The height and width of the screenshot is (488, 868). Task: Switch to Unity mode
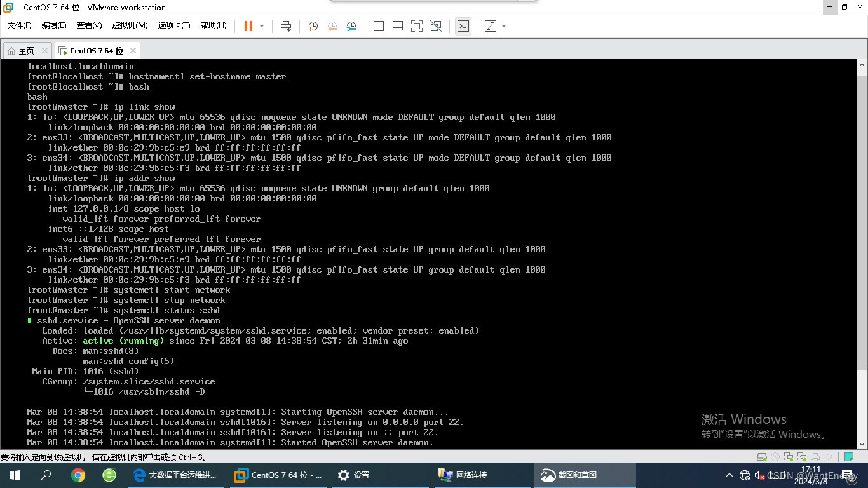click(x=436, y=26)
